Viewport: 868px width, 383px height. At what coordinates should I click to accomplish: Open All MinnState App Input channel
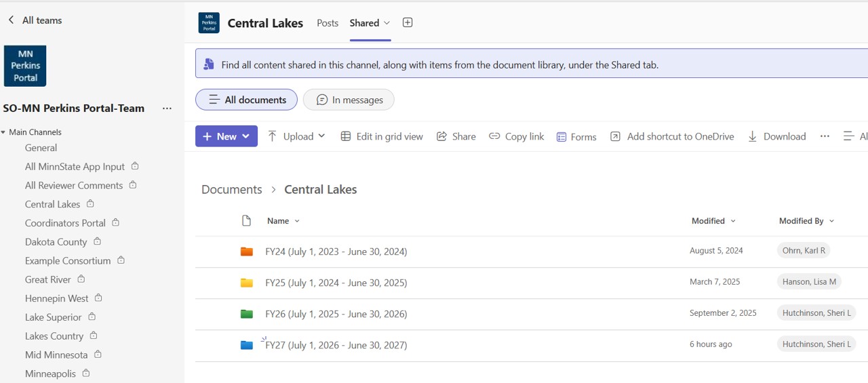[75, 167]
